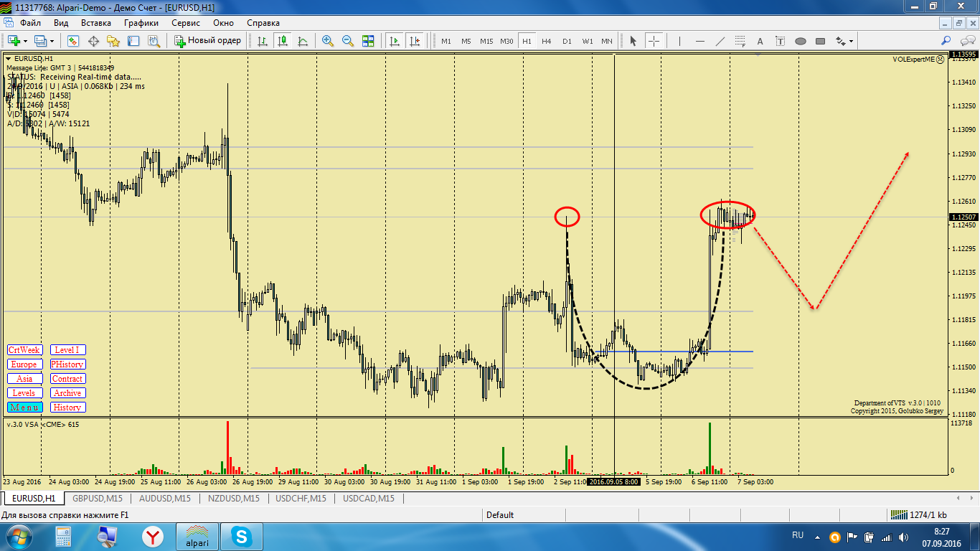Screen dimensions: 980x551
Task: Open the Data Window crosshair icon
Action: [93, 41]
